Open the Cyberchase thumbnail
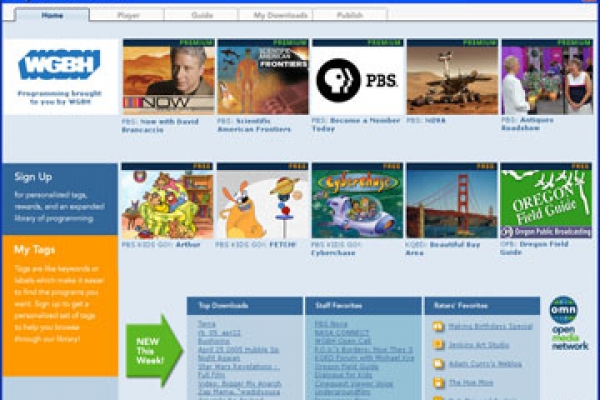 coord(357,200)
